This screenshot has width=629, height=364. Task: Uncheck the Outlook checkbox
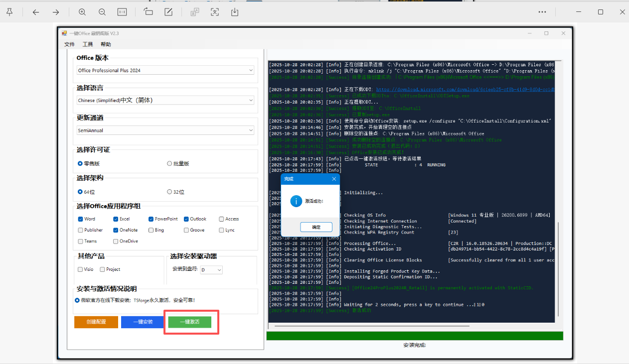186,219
